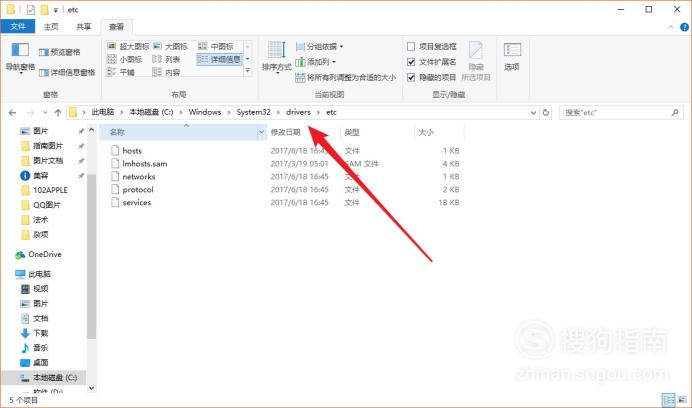
Task: Select Large icons layout
Action: pyautogui.click(x=171, y=46)
